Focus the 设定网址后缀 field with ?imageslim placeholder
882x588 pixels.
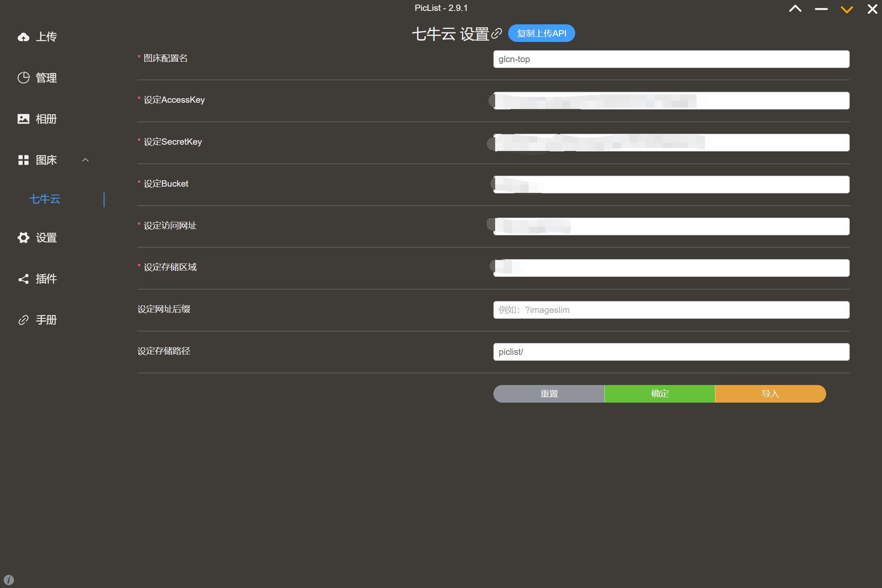(671, 310)
